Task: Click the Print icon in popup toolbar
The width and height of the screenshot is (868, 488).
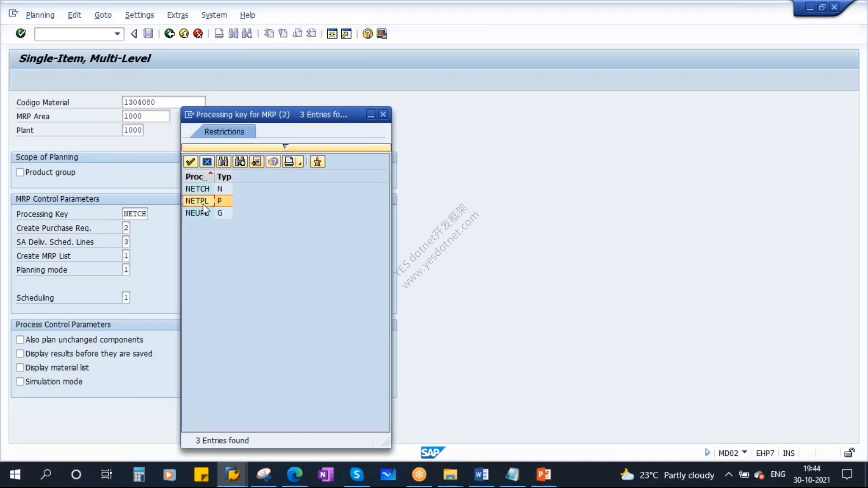Action: click(289, 162)
